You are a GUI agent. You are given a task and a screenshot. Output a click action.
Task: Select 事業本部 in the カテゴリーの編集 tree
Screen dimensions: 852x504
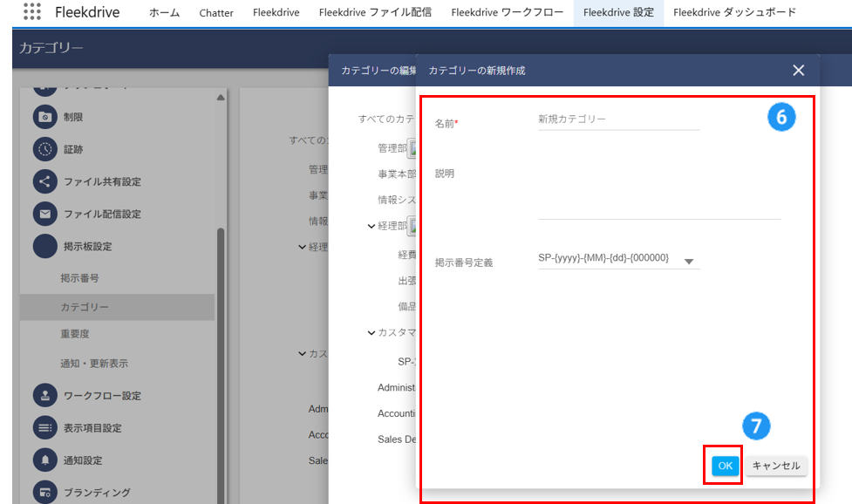397,174
